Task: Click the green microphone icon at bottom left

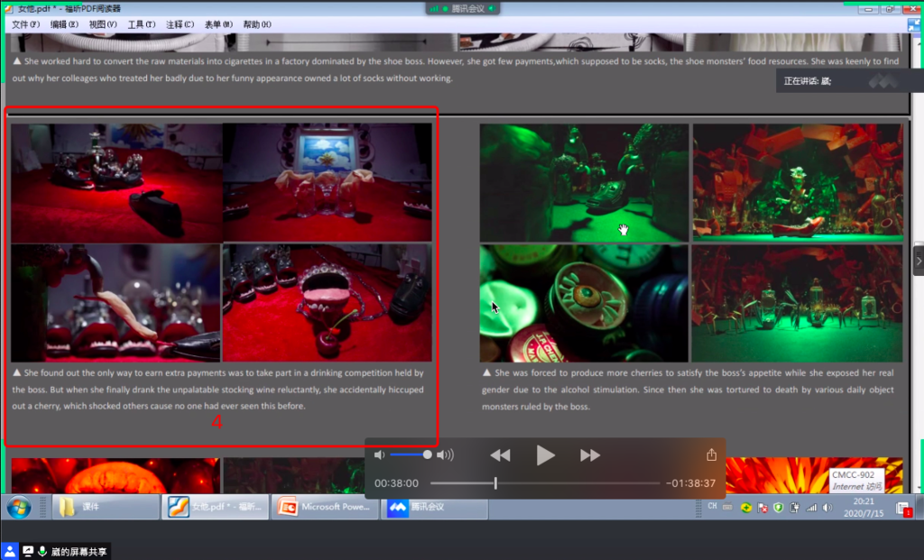Action: (42, 551)
